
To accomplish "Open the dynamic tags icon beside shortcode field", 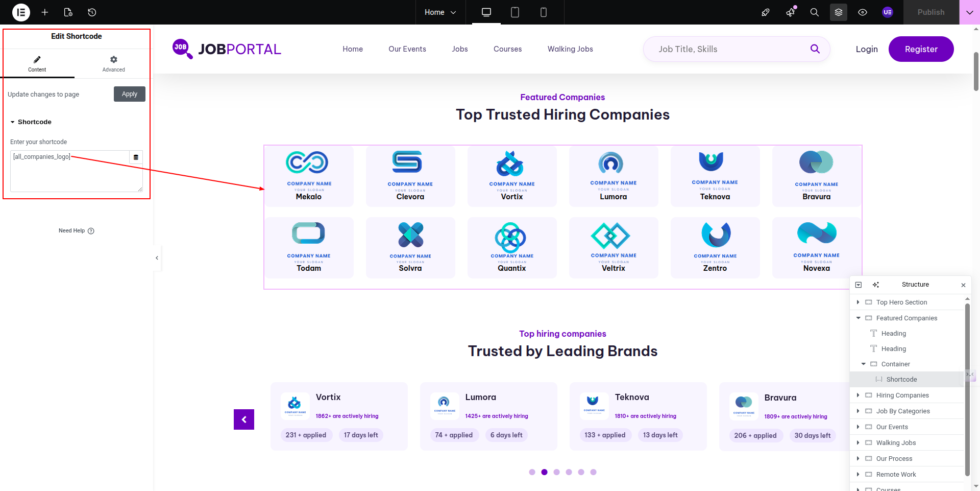I will (x=136, y=157).
